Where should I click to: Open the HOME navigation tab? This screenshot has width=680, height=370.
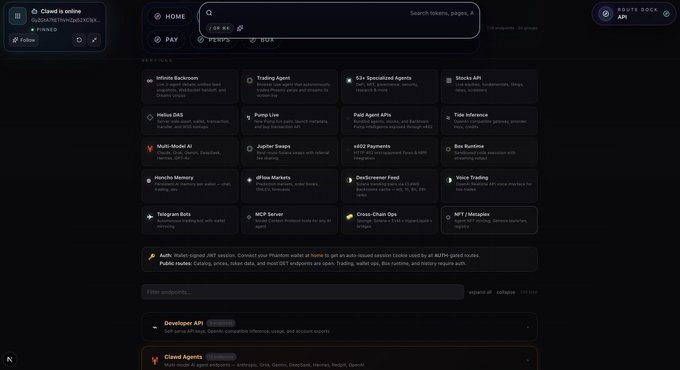[x=170, y=16]
